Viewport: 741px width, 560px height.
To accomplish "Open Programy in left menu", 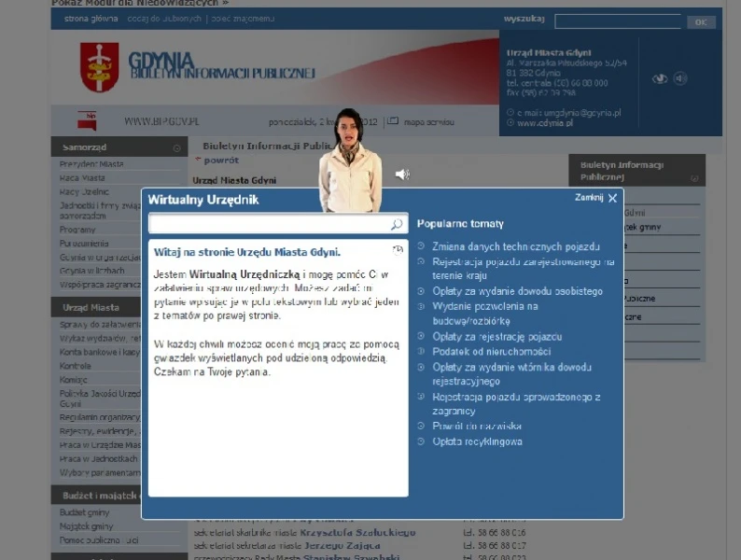I will coord(77,230).
